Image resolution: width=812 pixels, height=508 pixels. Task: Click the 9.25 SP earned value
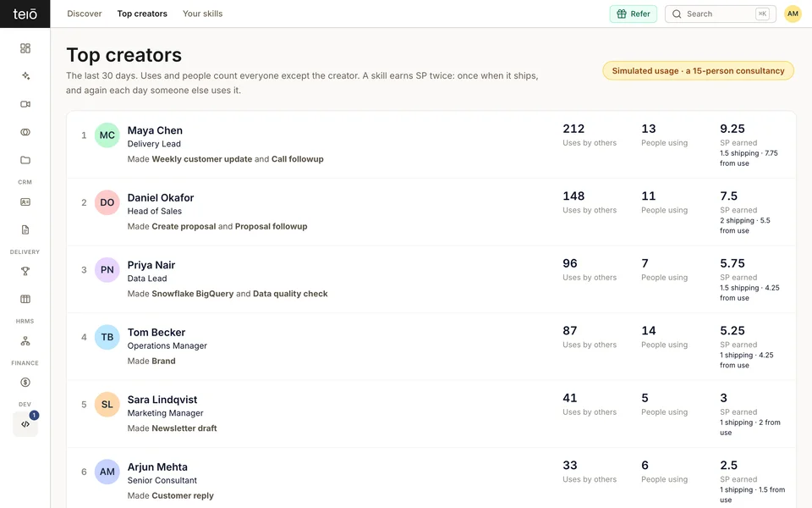click(732, 129)
